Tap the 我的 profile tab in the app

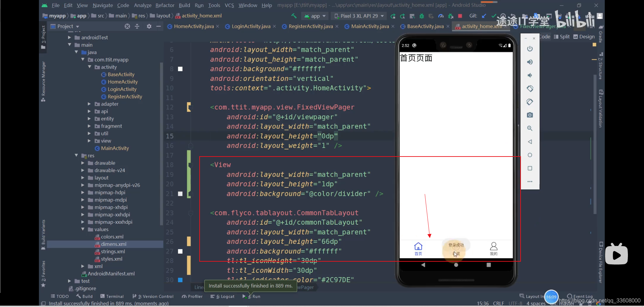pyautogui.click(x=494, y=249)
